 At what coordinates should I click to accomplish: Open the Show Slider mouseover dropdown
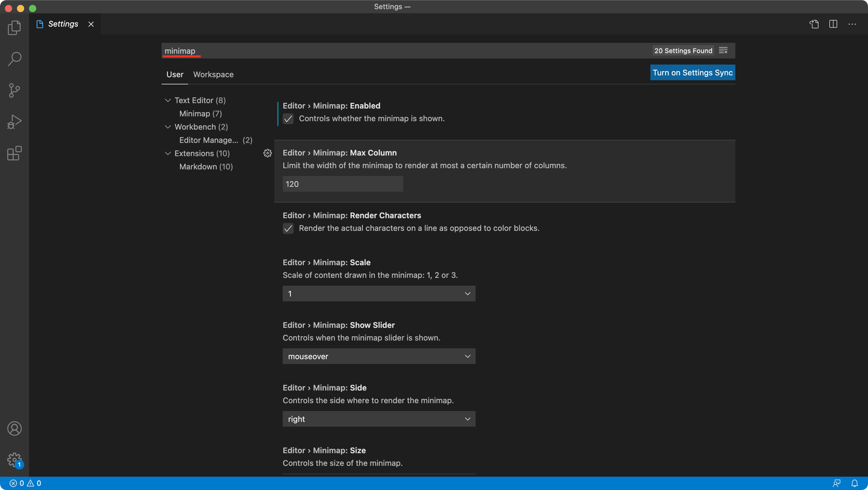[379, 356]
